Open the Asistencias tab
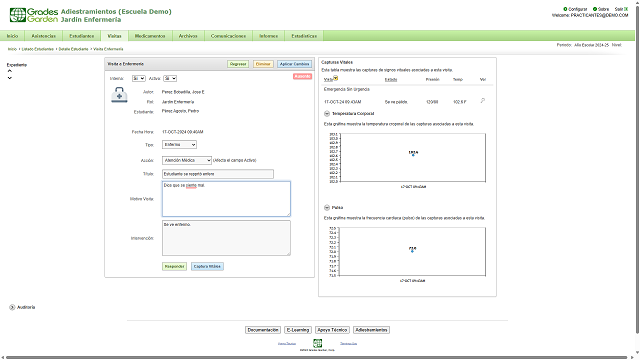 [x=44, y=36]
